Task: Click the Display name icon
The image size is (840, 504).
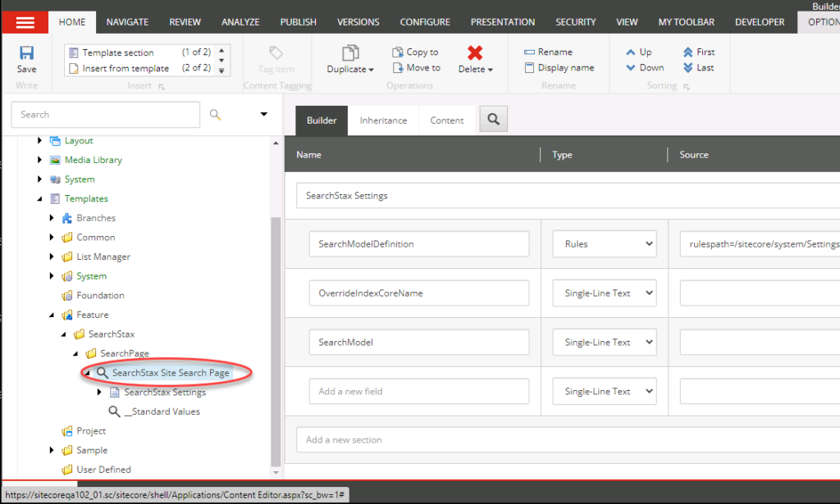Action: [x=529, y=67]
